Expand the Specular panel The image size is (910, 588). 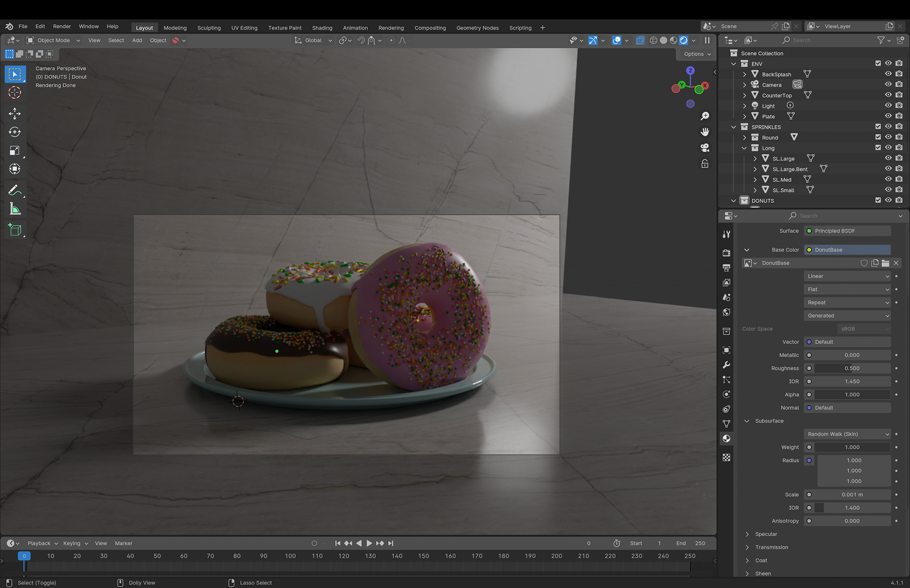[747, 534]
